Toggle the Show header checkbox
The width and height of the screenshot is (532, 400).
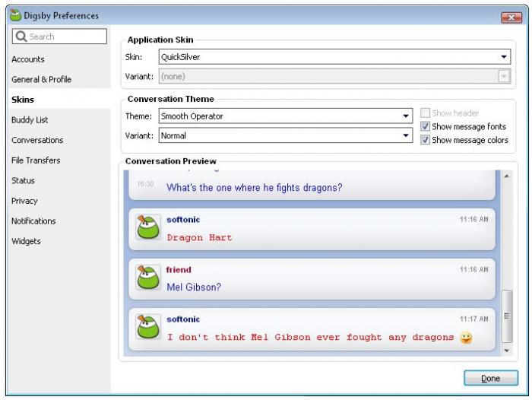click(425, 113)
